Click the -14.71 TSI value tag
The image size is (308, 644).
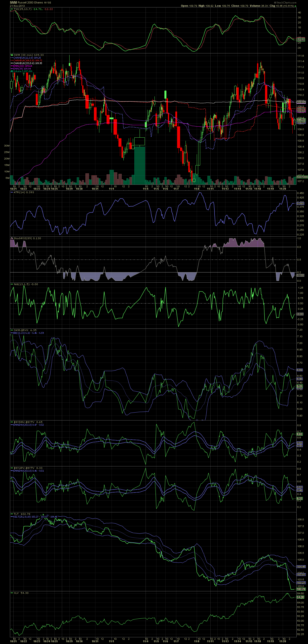(x=301, y=40)
